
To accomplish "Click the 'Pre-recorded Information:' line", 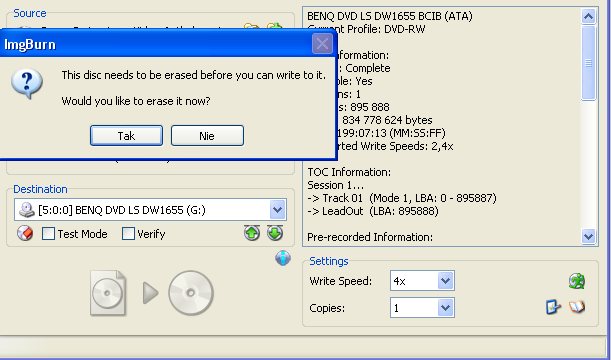I will (x=370, y=237).
